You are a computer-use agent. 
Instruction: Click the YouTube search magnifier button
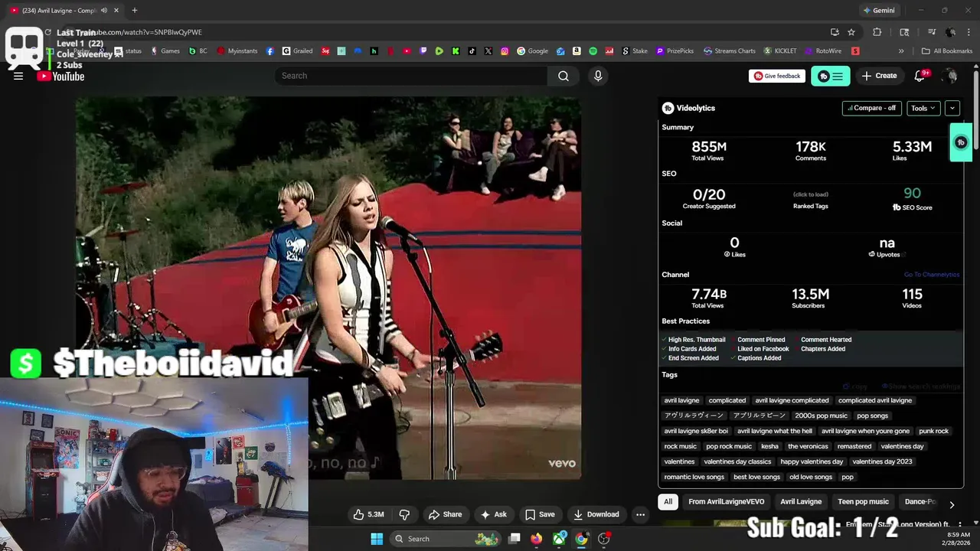click(x=563, y=76)
